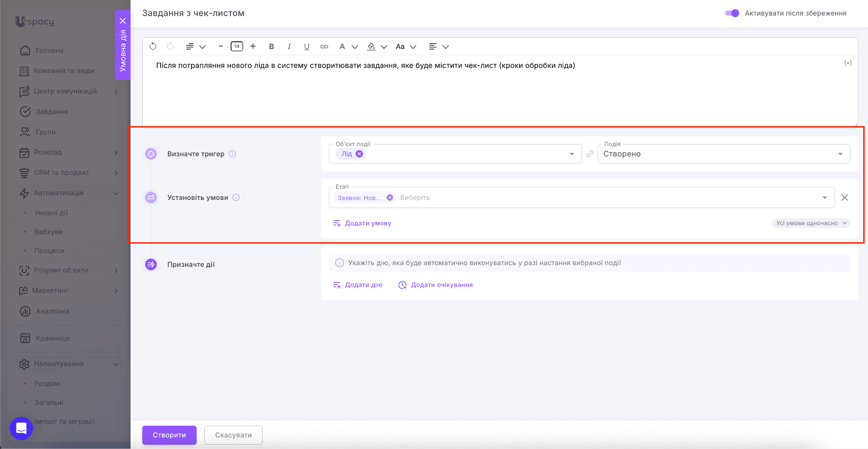Click inside the description text area

point(500,93)
